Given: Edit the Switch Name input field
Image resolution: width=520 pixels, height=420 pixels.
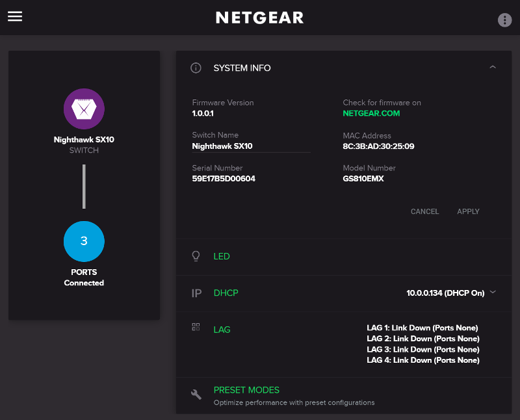Looking at the screenshot, I should coord(251,146).
